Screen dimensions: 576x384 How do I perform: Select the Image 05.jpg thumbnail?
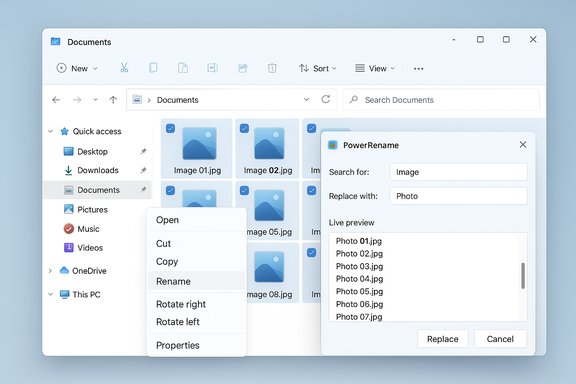click(269, 205)
